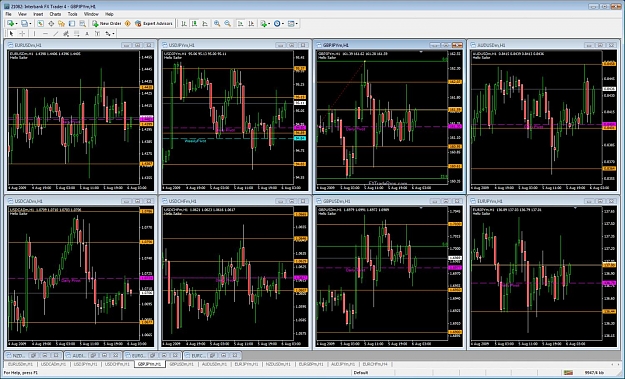This screenshot has height=379, width=625.
Task: Pick the Horizontal Line drawing tool
Action: (45, 33)
